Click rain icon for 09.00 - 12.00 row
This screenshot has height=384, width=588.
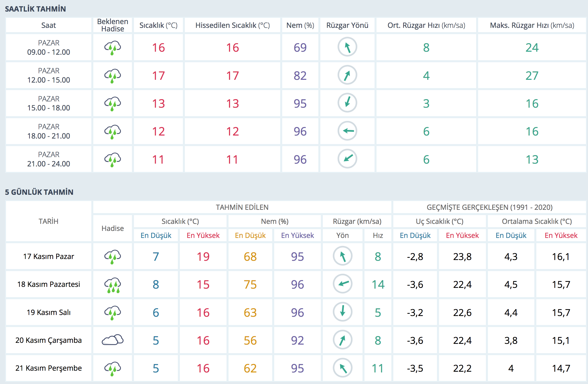pyautogui.click(x=113, y=47)
